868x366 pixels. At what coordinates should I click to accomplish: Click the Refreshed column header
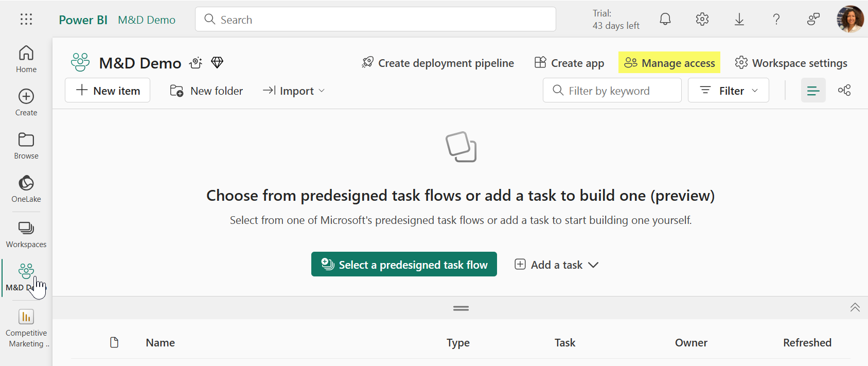pos(807,342)
